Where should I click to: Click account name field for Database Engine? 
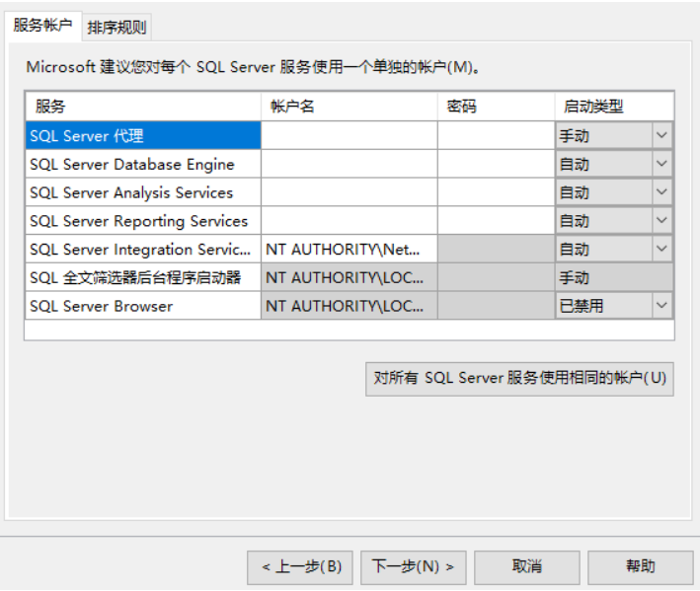350,164
